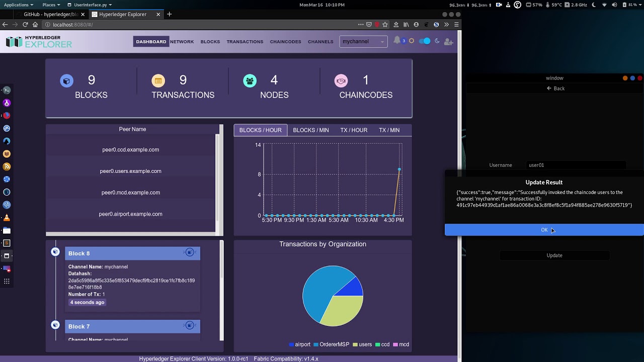
Task: Toggle airport legend in pie chart
Action: [x=300, y=344]
